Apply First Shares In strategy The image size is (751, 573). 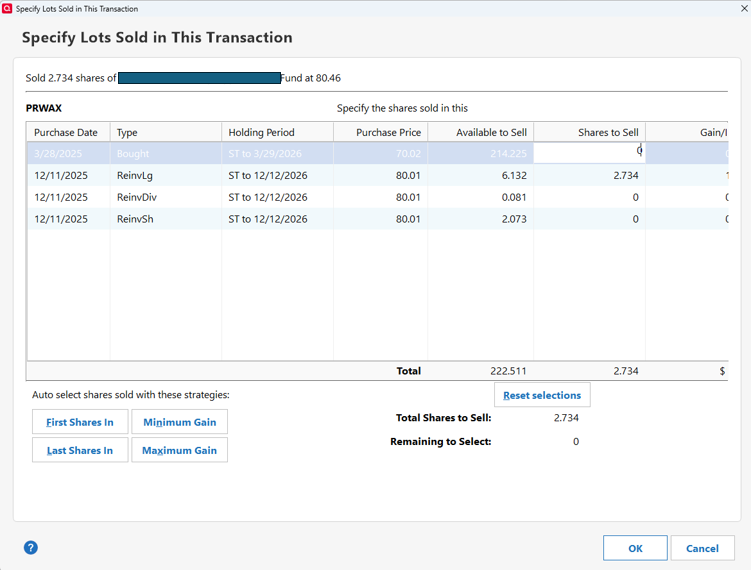click(80, 422)
